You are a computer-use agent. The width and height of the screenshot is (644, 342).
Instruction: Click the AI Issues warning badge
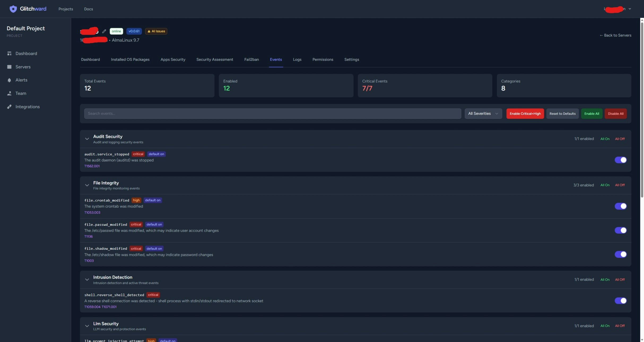(156, 31)
